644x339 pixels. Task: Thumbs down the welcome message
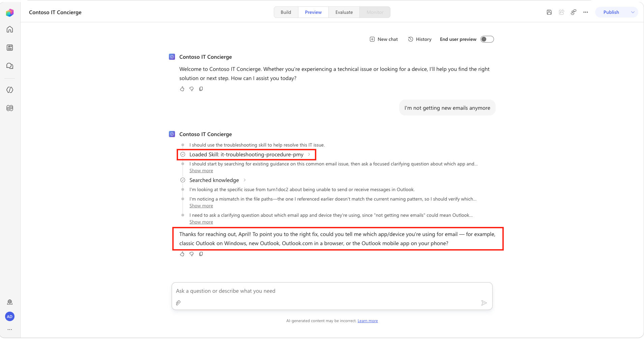[192, 89]
